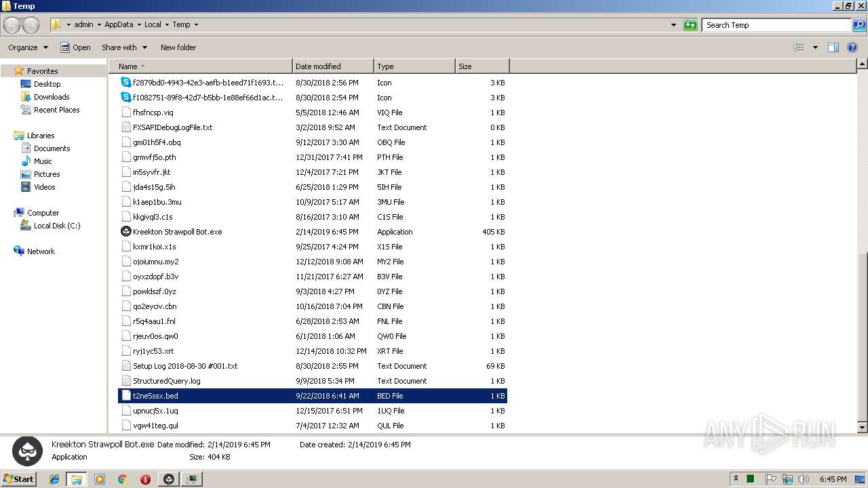Select file ojoiumnu.my2
The width and height of the screenshot is (868, 488).
313,262
